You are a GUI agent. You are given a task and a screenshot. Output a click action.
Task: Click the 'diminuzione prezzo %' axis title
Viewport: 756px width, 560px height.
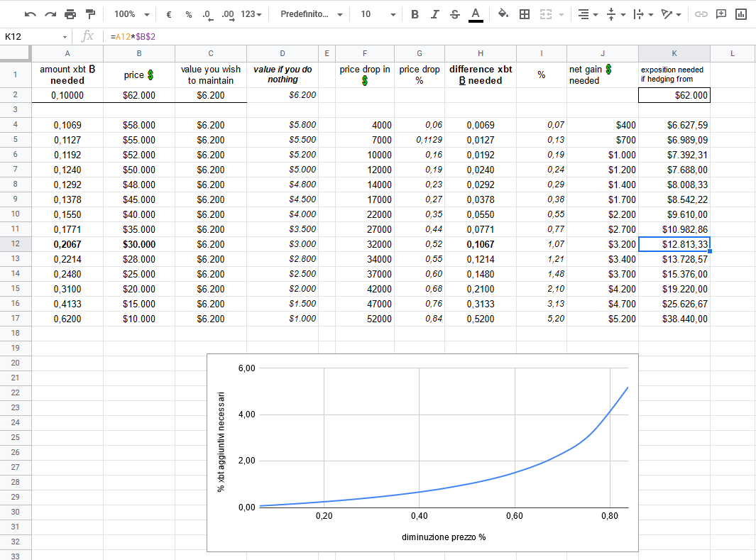pyautogui.click(x=444, y=537)
